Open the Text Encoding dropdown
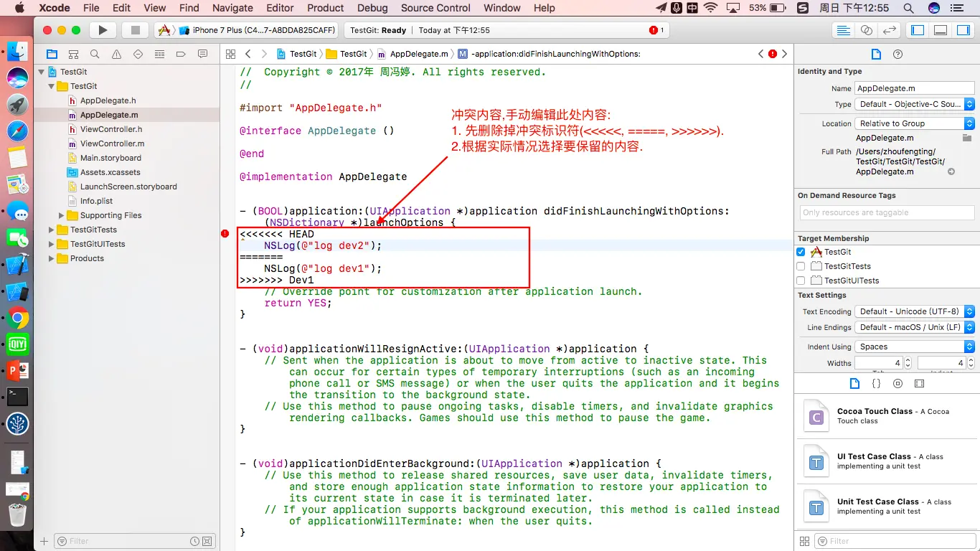Image resolution: width=980 pixels, height=551 pixels. (x=915, y=311)
